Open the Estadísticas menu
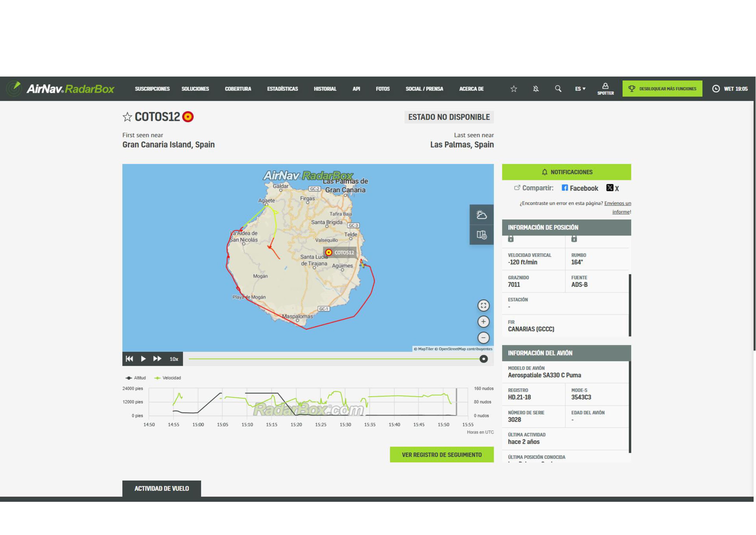 coord(282,89)
